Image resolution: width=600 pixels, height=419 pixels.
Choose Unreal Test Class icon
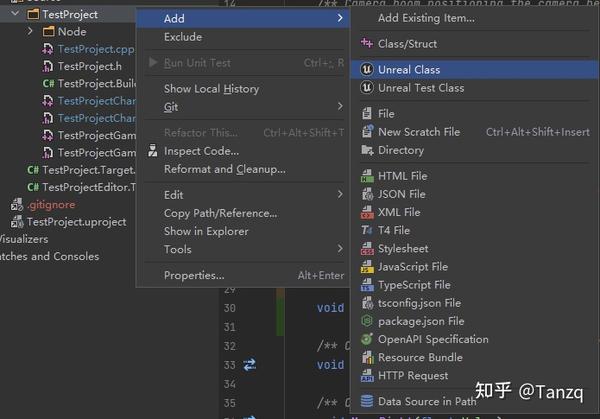coord(367,88)
